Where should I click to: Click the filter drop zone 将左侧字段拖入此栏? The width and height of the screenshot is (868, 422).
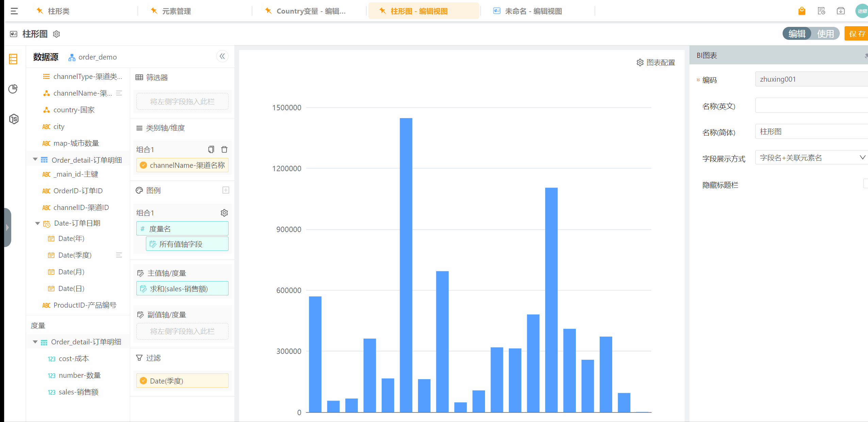tap(182, 101)
